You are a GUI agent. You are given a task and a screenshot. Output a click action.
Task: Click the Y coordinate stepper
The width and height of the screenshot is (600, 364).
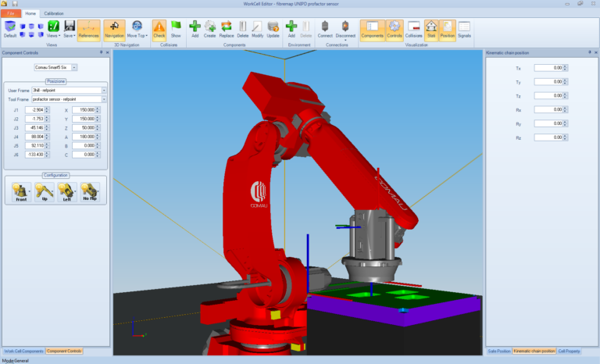click(98, 119)
